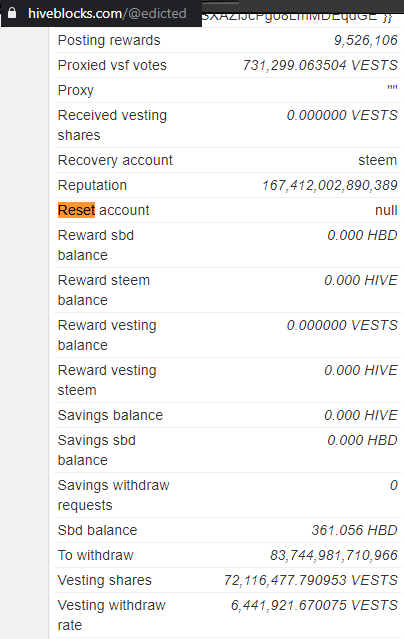Viewport: 404px width, 639px height.
Task: Click the Sbd balance 361.056 HBD value
Action: coord(355,530)
